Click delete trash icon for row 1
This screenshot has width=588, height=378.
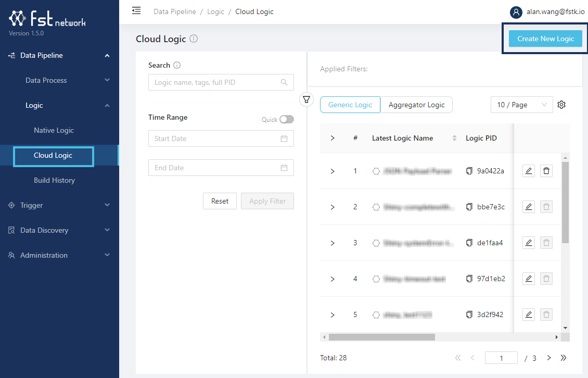(x=546, y=171)
